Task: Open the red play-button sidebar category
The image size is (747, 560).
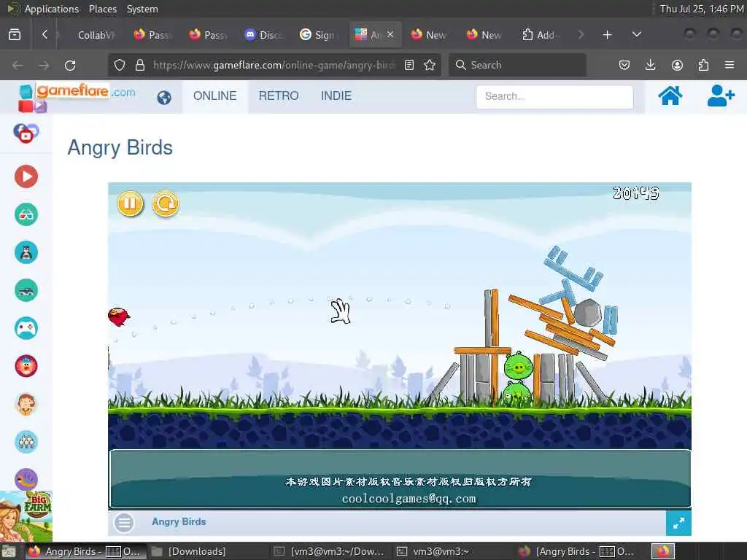Action: tap(26, 176)
